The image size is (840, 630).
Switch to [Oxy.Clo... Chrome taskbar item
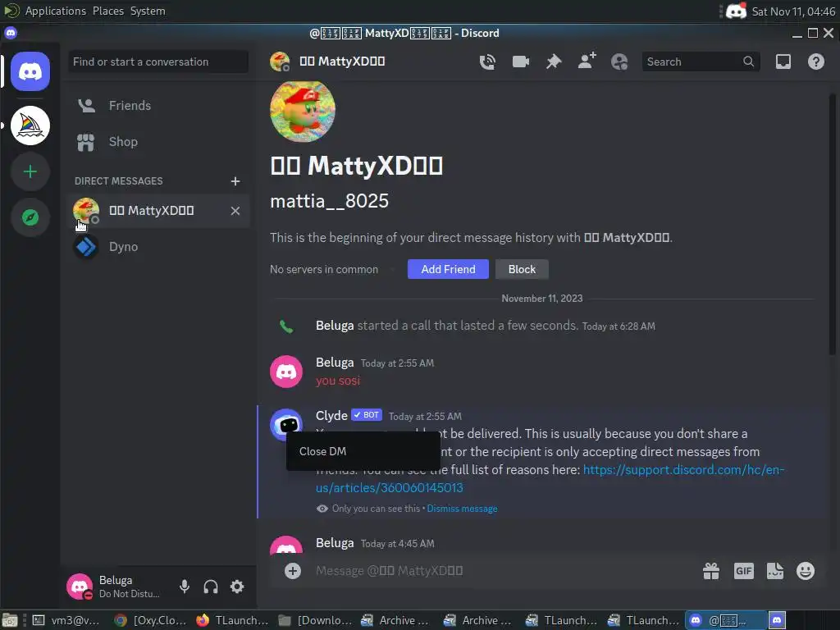click(x=151, y=620)
